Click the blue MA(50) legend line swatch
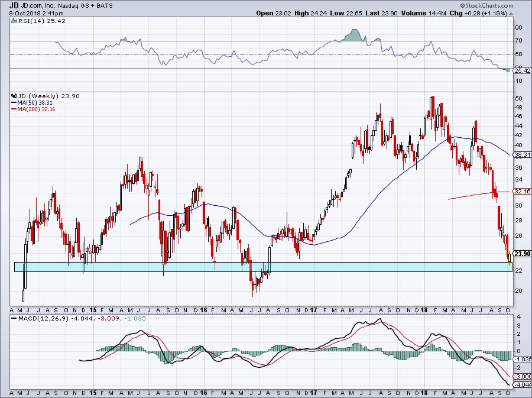 pos(14,102)
